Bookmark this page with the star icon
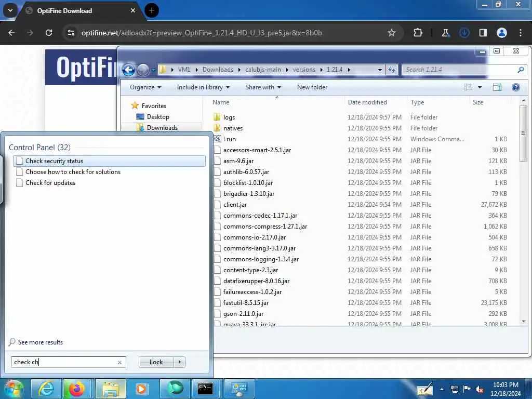The image size is (532, 399). click(x=392, y=33)
